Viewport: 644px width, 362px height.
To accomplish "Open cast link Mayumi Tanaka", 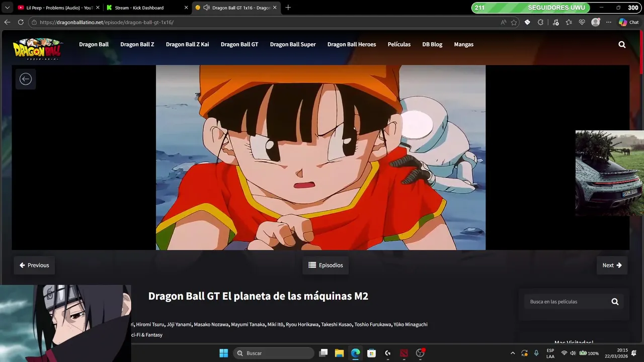I will 248,324.
